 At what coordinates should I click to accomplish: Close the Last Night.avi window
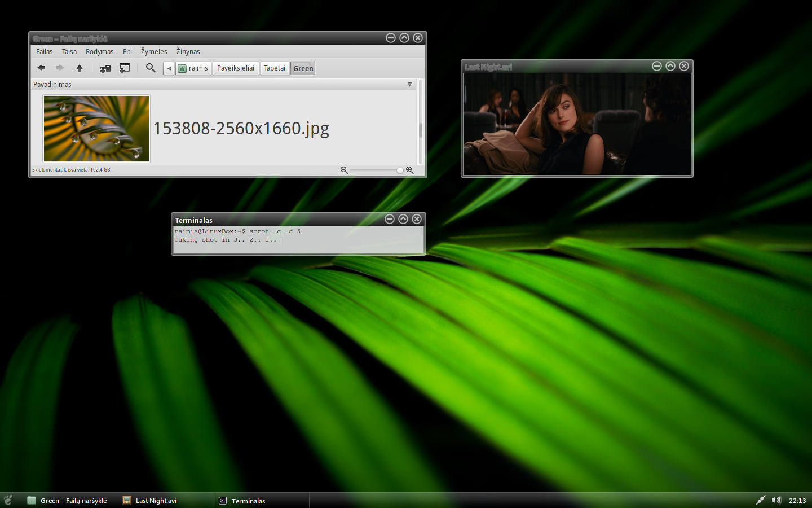coord(684,66)
